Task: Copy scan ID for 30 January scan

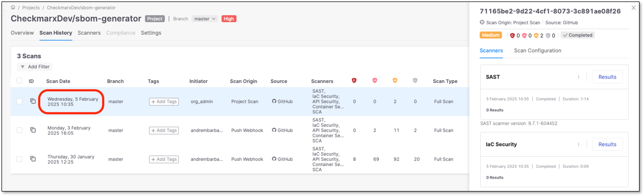Action: (33, 159)
